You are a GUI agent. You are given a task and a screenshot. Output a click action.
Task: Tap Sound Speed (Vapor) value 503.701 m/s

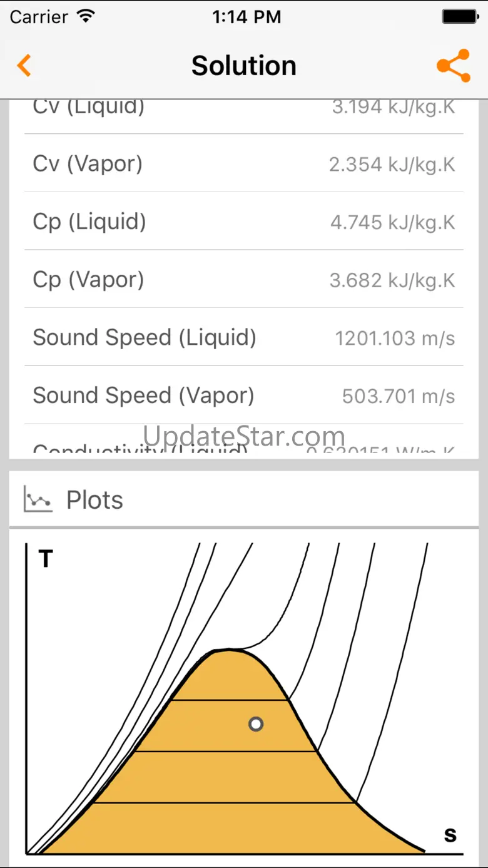pyautogui.click(x=398, y=396)
